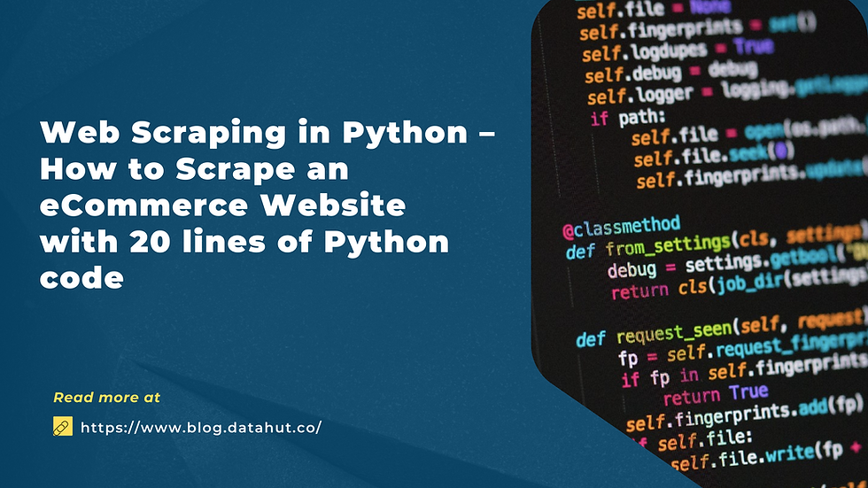Viewport: 868px width, 488px height.
Task: Click the 'Web Scraping in Python' headline
Action: point(267,205)
